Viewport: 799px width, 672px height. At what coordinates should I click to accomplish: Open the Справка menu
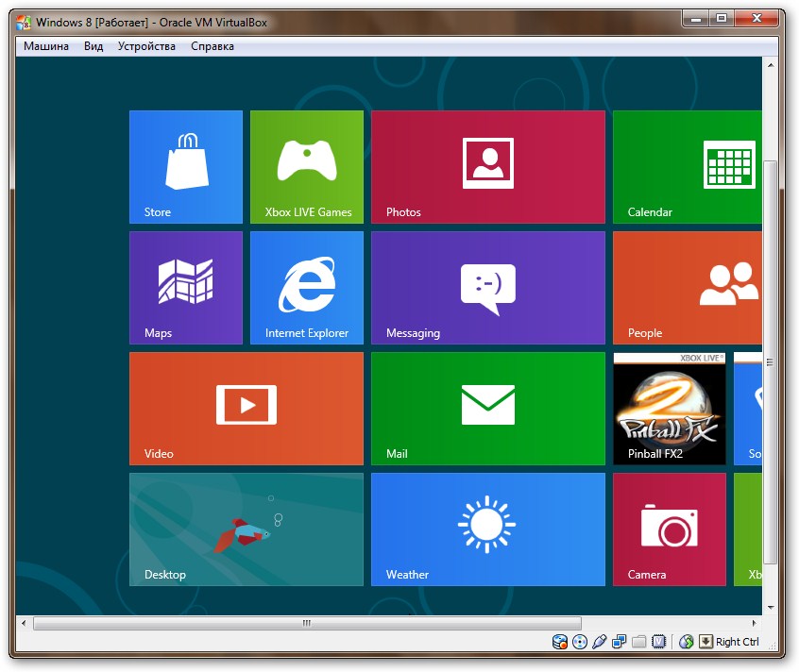pos(212,46)
